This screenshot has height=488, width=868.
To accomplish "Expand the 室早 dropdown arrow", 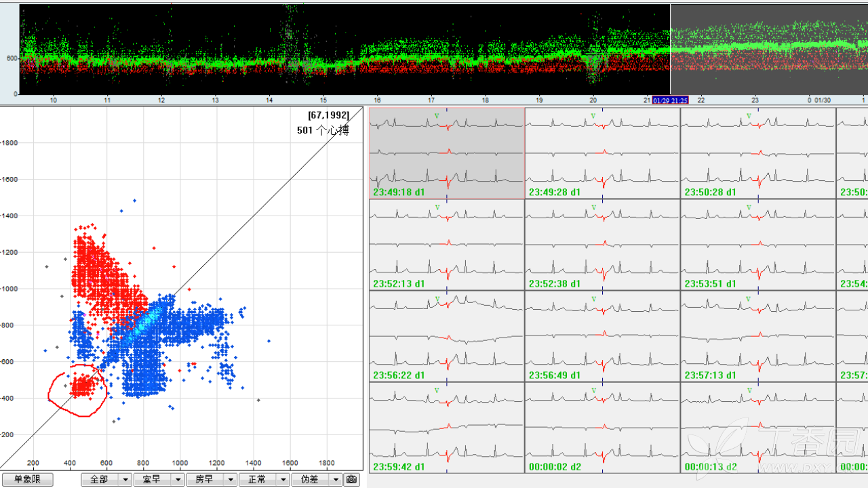I will point(177,479).
